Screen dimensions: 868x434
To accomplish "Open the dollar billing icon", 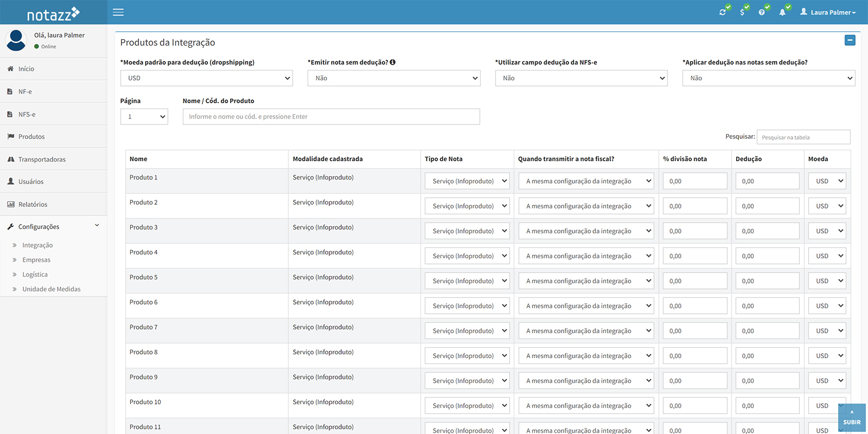I will tap(742, 12).
